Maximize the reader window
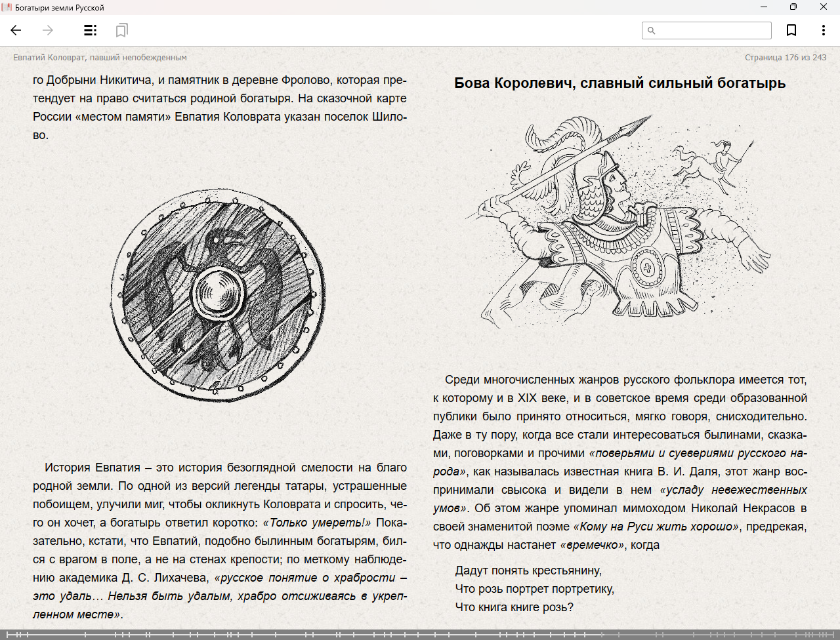This screenshot has height=640, width=840. [793, 7]
